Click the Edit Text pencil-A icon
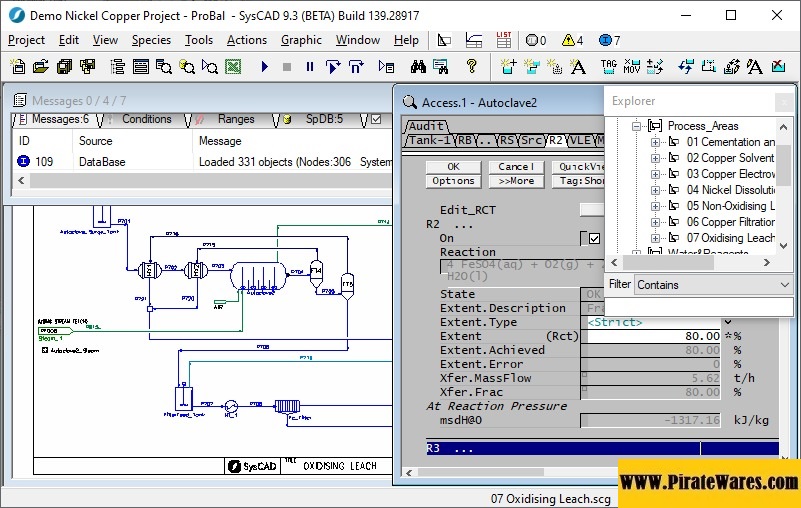This screenshot has width=801, height=508. [755, 66]
